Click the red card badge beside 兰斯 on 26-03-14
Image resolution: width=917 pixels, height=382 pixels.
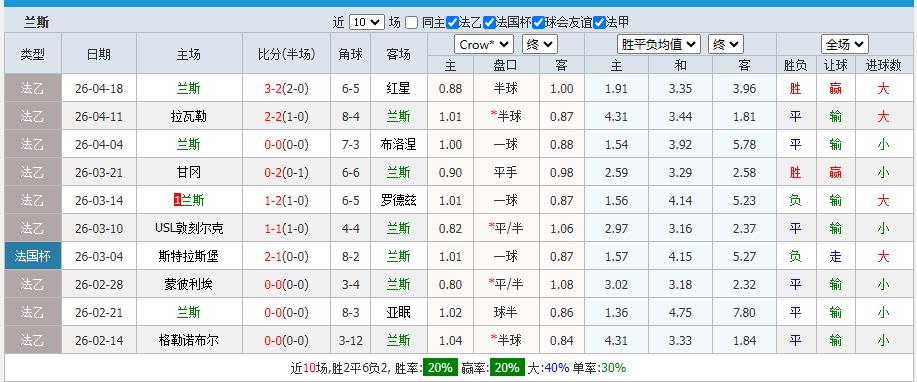[177, 201]
